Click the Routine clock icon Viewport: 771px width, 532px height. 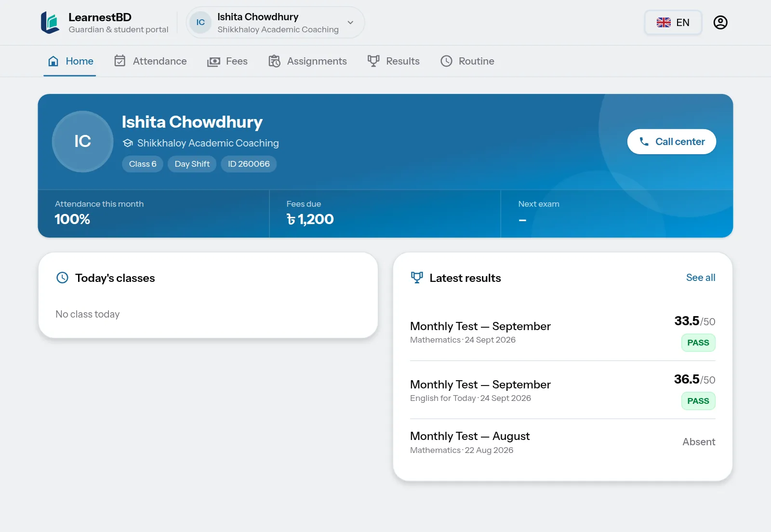pyautogui.click(x=446, y=61)
